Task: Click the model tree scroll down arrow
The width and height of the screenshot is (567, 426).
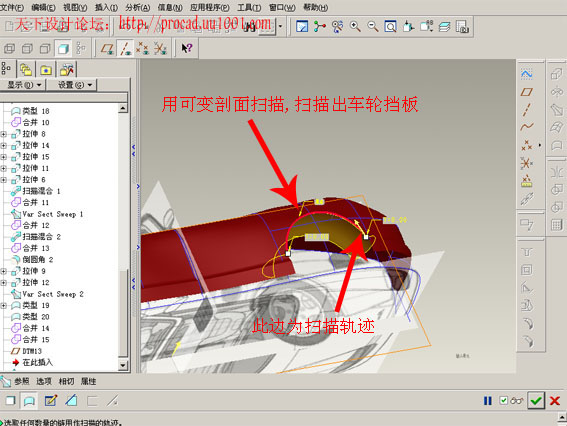Action: (x=123, y=365)
